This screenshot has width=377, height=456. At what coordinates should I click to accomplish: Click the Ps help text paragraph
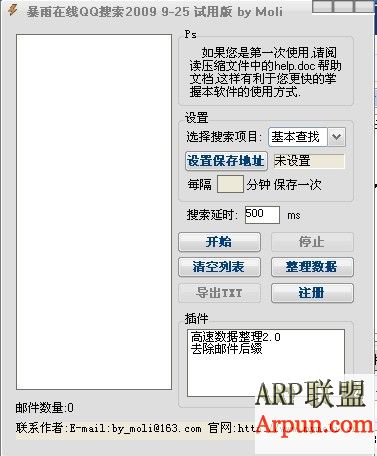coord(265,72)
